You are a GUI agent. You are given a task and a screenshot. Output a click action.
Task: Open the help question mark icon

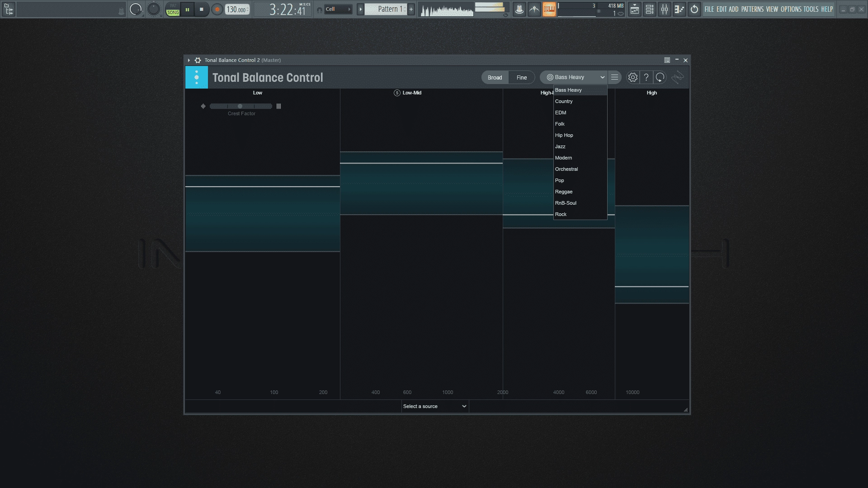point(646,77)
